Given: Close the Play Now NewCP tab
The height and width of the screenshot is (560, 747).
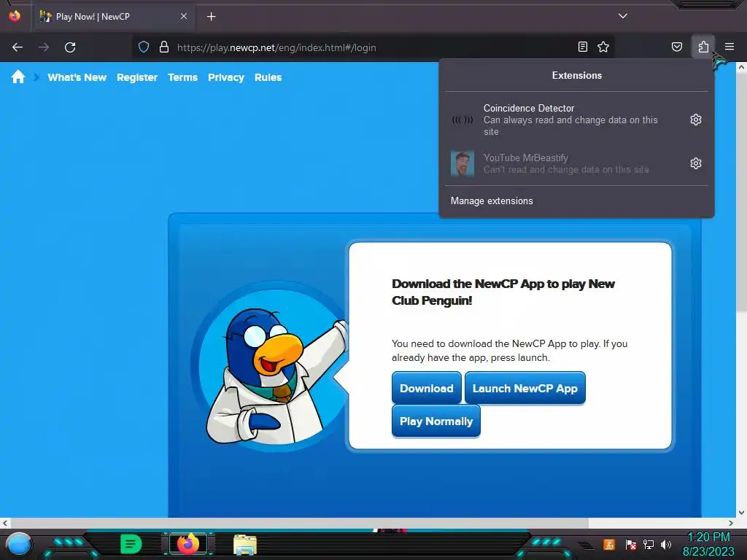Looking at the screenshot, I should pos(184,16).
